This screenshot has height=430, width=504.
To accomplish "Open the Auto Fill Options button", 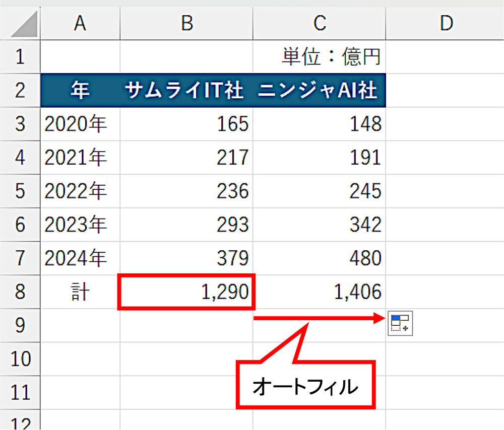I will (400, 323).
